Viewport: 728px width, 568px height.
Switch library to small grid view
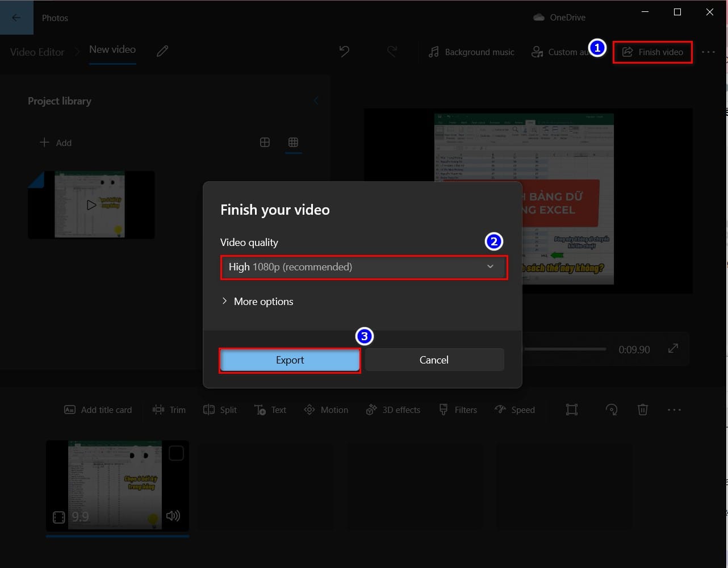point(293,142)
